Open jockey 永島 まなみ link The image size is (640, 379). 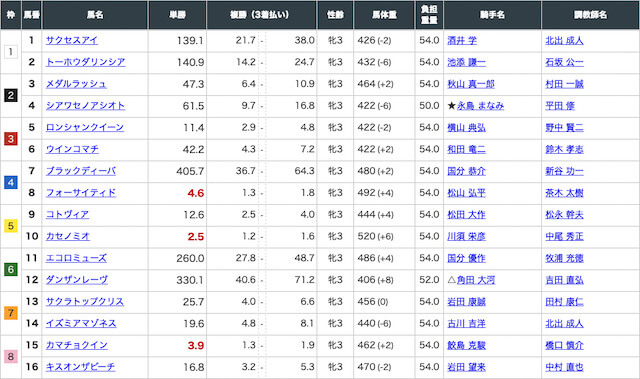tap(480, 106)
